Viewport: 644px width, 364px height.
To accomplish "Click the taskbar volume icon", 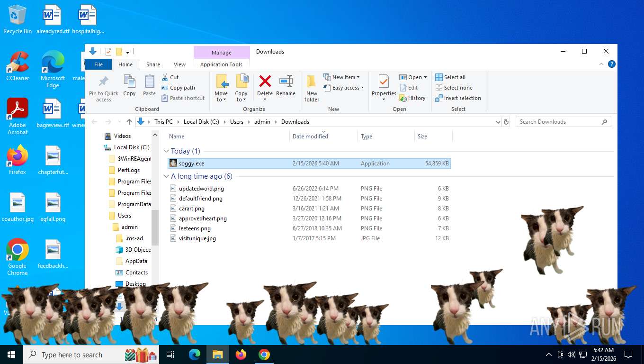I will click(x=571, y=355).
